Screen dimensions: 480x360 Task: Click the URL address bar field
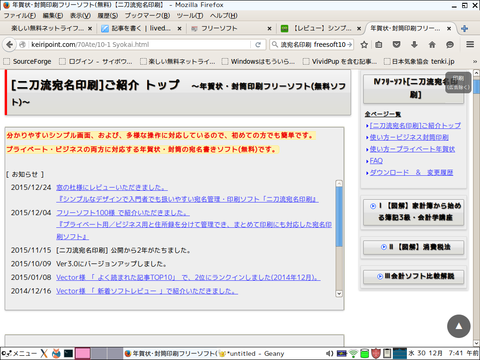coord(135,45)
